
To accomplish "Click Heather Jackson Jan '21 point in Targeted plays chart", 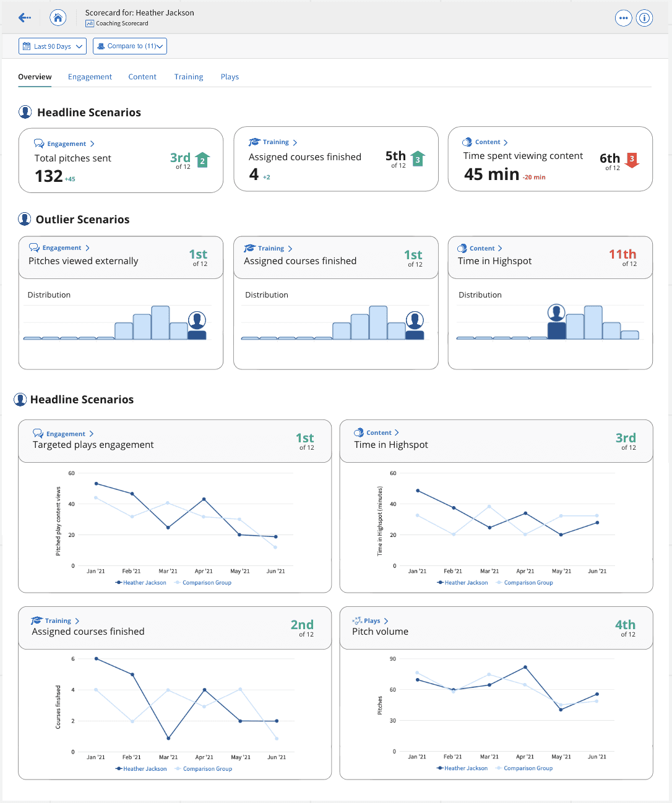I will [x=96, y=484].
